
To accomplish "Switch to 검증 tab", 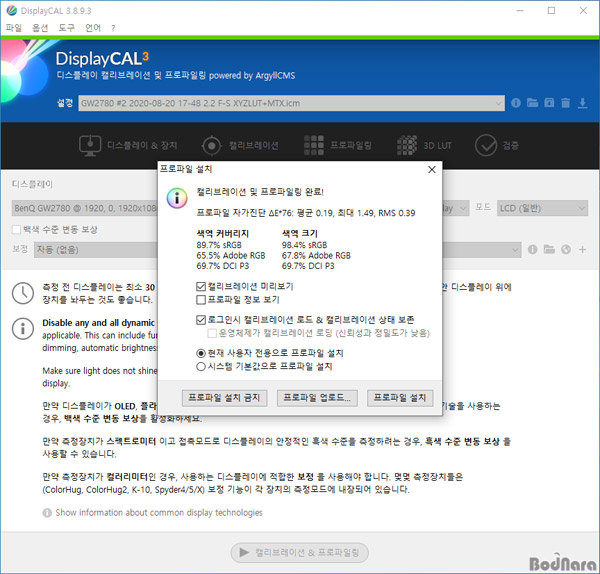I will point(497,145).
